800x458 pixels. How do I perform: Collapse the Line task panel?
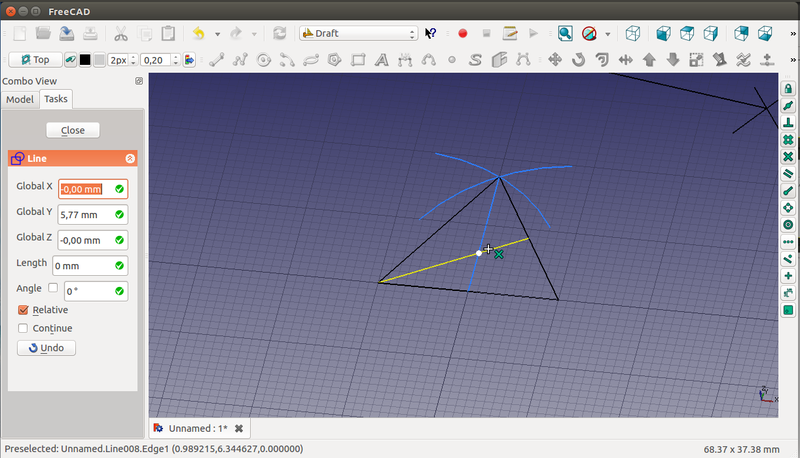click(130, 158)
